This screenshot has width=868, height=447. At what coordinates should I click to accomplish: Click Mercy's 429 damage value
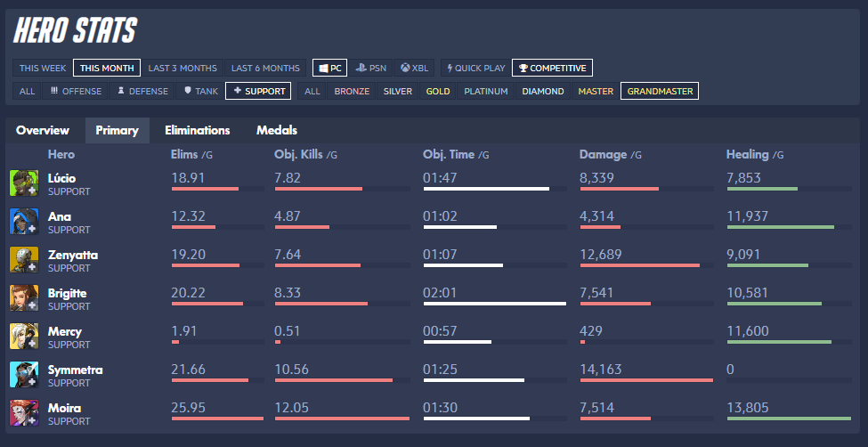(590, 331)
